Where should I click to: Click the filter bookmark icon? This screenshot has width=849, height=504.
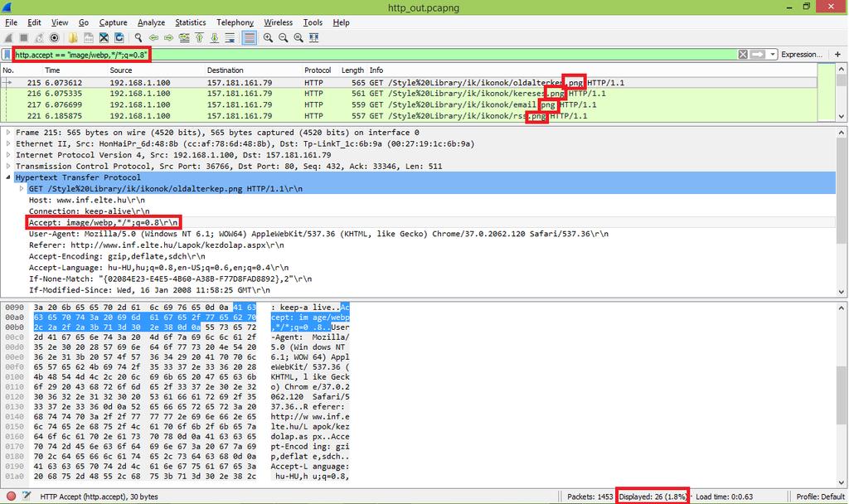7,55
